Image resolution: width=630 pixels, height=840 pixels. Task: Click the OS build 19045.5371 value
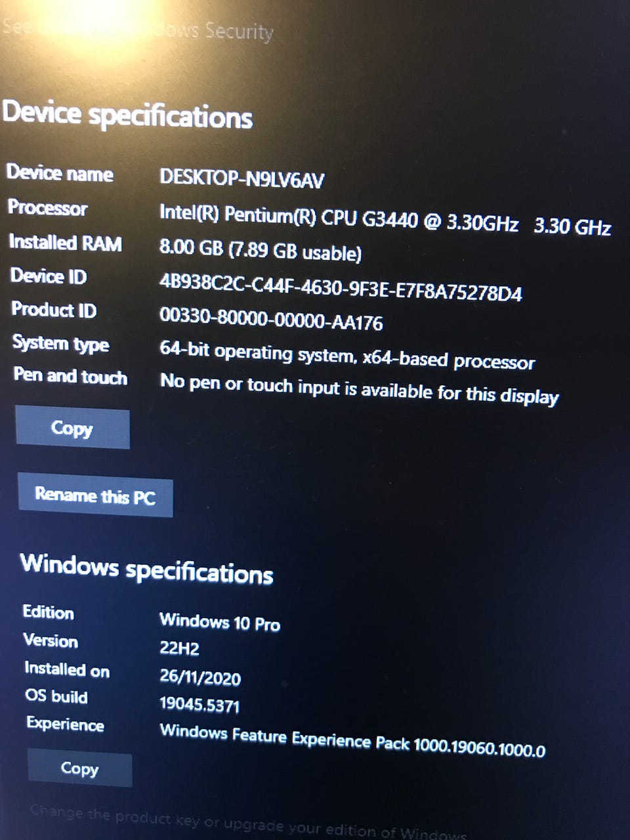[199, 705]
